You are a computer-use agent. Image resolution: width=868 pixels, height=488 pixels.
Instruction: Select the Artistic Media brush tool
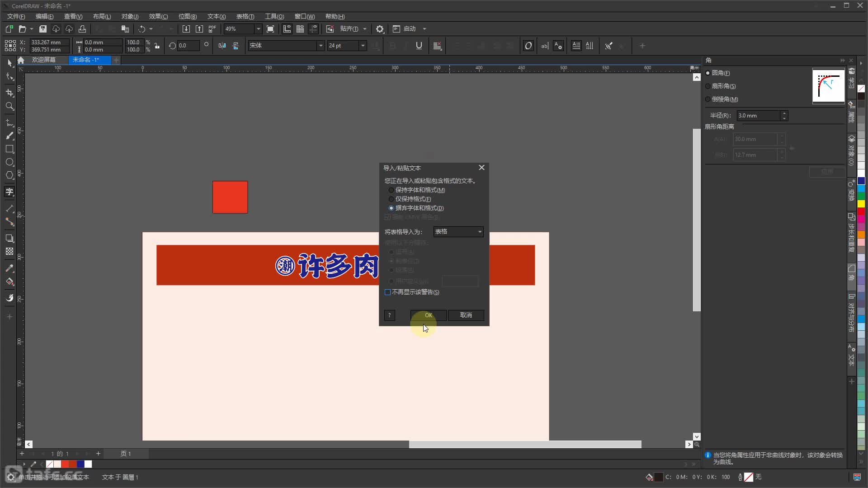coord(9,136)
